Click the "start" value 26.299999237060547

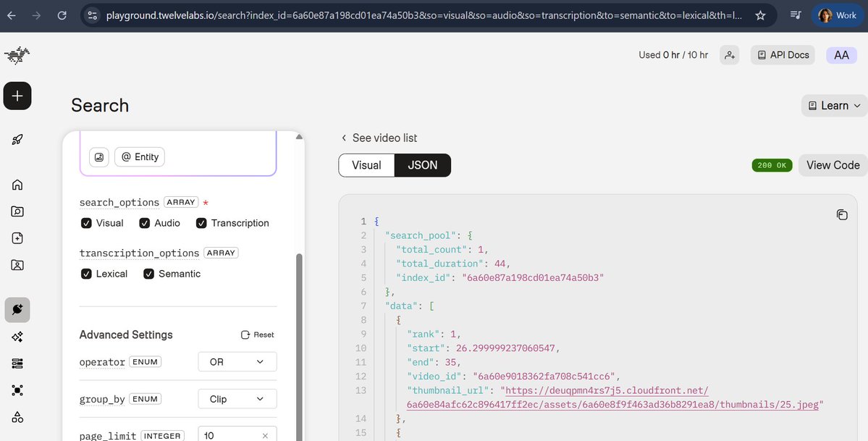pos(505,348)
